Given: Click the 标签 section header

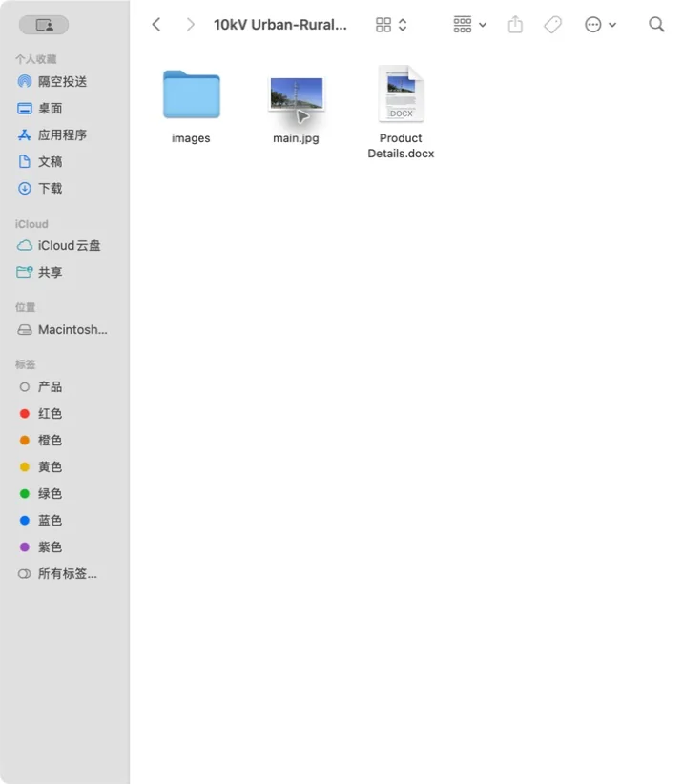Looking at the screenshot, I should [26, 364].
